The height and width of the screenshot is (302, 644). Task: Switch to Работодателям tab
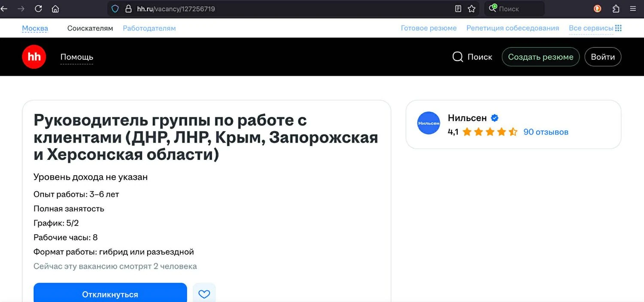point(149,28)
